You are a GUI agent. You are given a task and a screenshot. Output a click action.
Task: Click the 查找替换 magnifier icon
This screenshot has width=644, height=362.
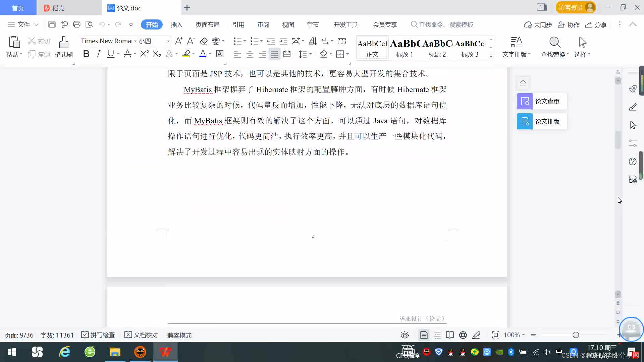[x=554, y=43]
